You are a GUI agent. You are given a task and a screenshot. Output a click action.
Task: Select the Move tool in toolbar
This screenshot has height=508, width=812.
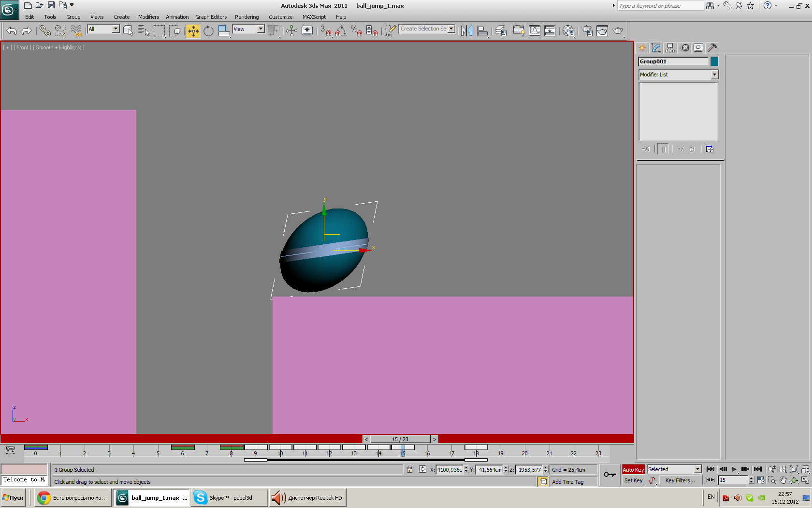193,31
